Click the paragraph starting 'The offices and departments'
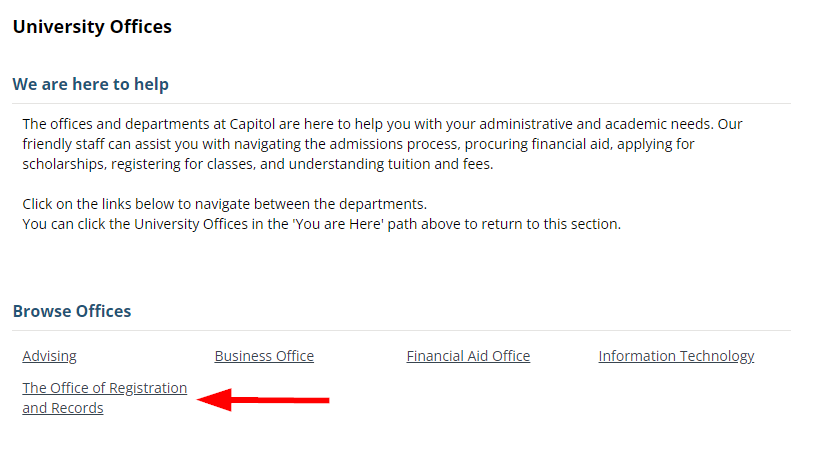Screen dimensions: 831x476 click(382, 144)
